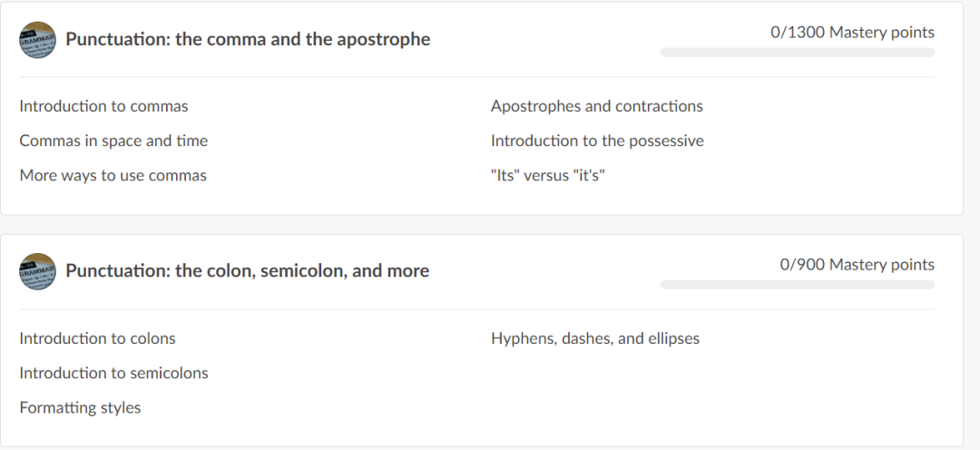Open Introduction to commas lesson

(x=103, y=106)
